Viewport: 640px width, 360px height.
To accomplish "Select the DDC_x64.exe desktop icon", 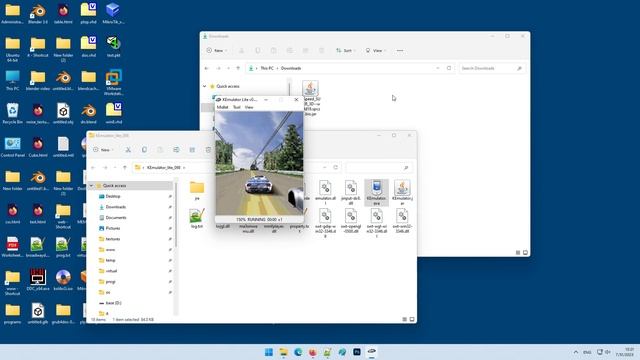I will (38, 280).
